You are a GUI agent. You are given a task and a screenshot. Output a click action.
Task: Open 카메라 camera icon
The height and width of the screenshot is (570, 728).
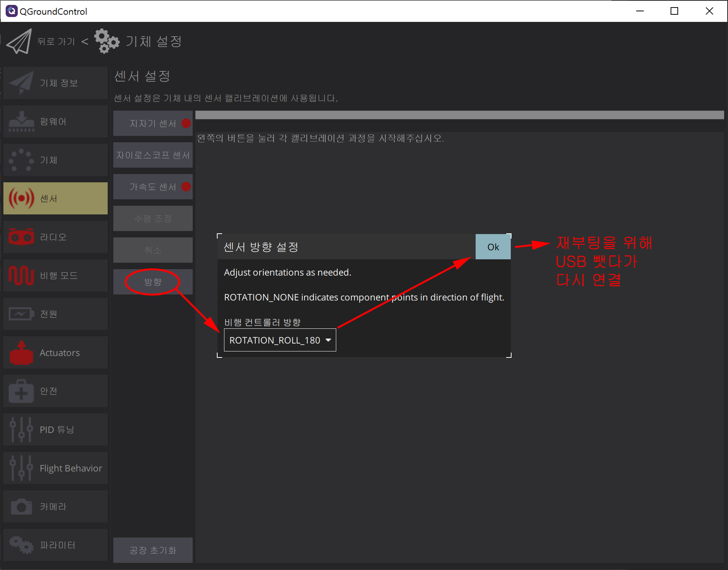tap(21, 507)
